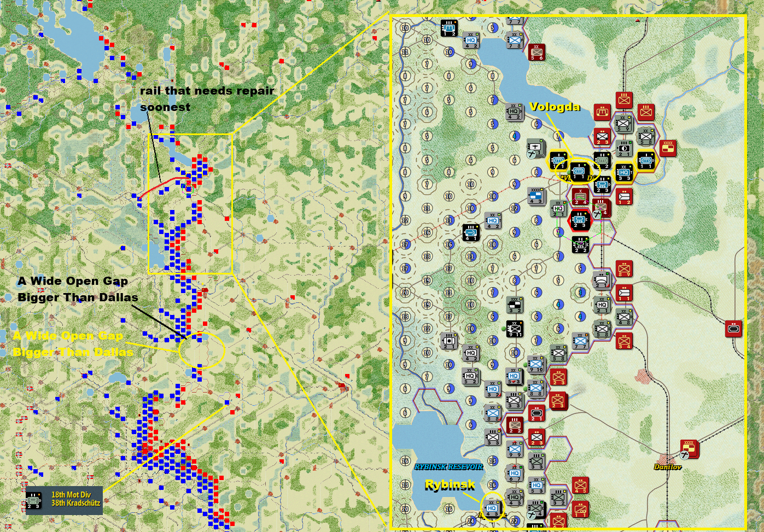Select the gray 2-1 counter with dot symbol
Image resolution: width=764 pixels, height=532 pixels.
449,341
